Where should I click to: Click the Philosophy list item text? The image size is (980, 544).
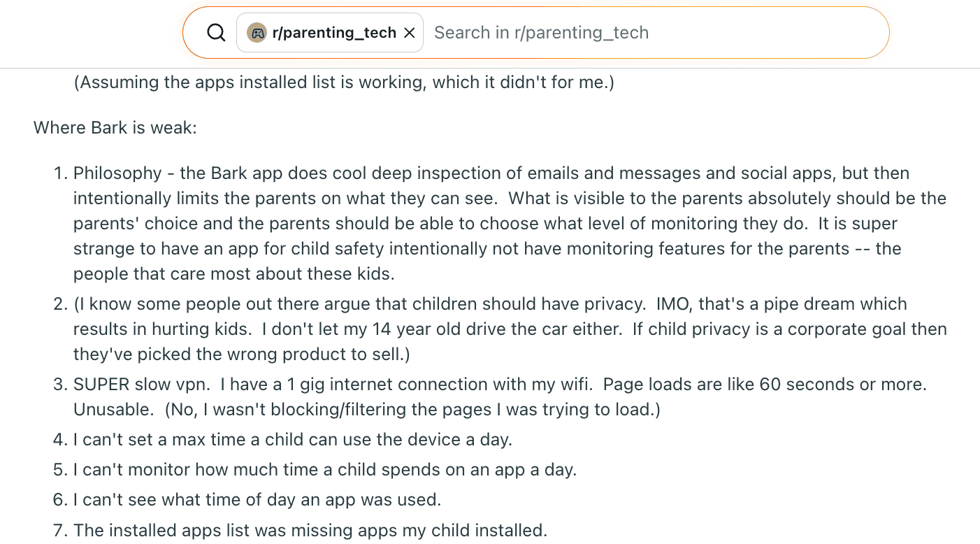tap(489, 223)
